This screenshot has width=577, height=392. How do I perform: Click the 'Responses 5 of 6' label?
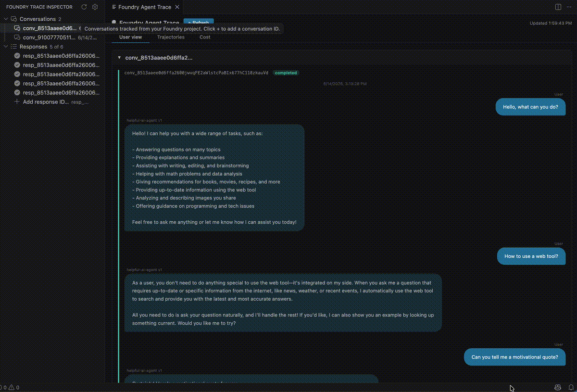[41, 47]
